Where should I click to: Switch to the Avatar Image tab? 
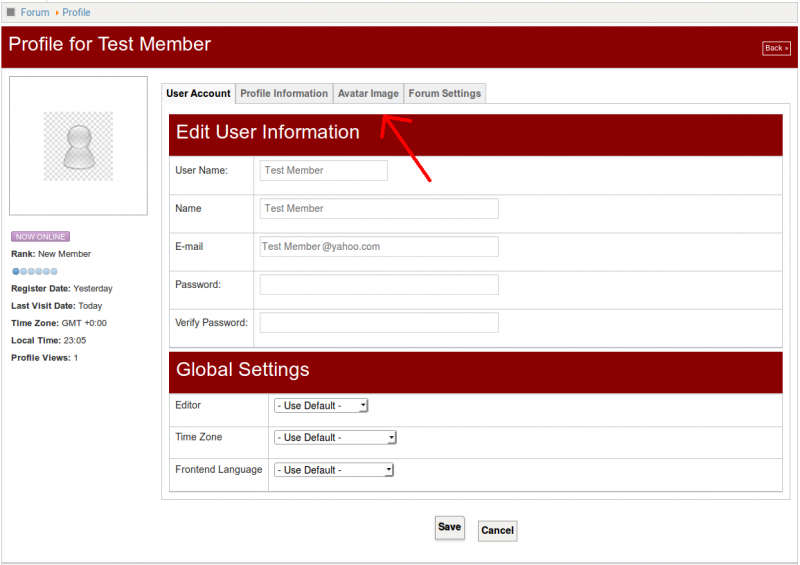[368, 93]
